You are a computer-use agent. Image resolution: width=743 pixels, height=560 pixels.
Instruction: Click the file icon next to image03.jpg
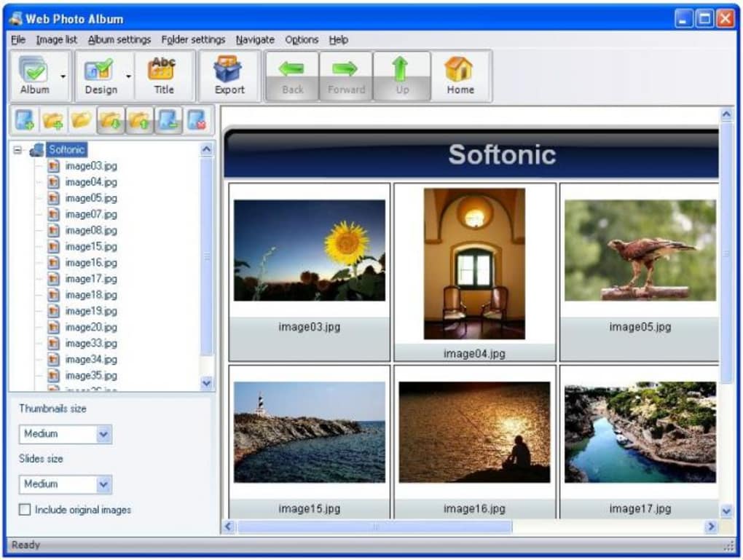point(54,166)
